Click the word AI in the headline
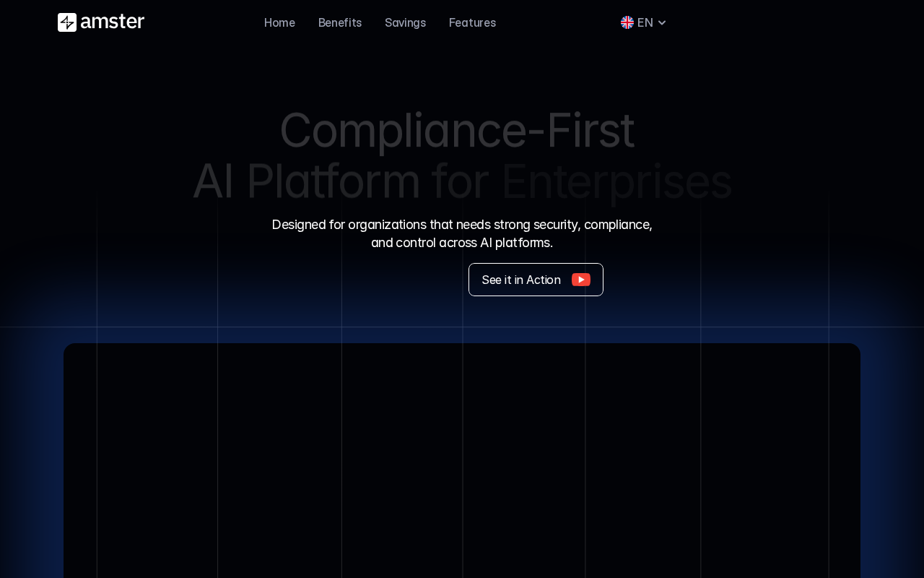Image resolution: width=924 pixels, height=578 pixels. [213, 181]
